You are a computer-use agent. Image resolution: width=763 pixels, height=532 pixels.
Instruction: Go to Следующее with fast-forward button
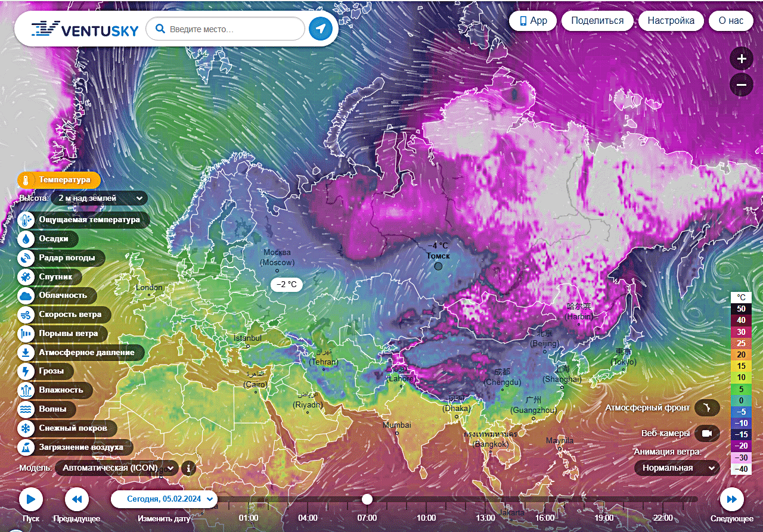pos(732,499)
